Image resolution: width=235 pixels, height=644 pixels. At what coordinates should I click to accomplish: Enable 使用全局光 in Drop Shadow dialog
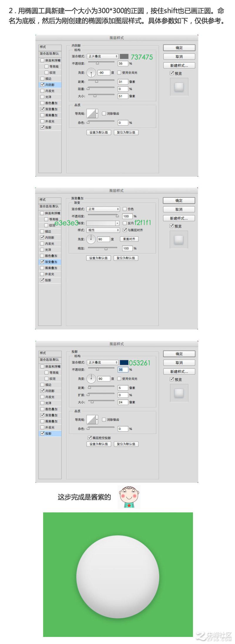pyautogui.click(x=119, y=378)
